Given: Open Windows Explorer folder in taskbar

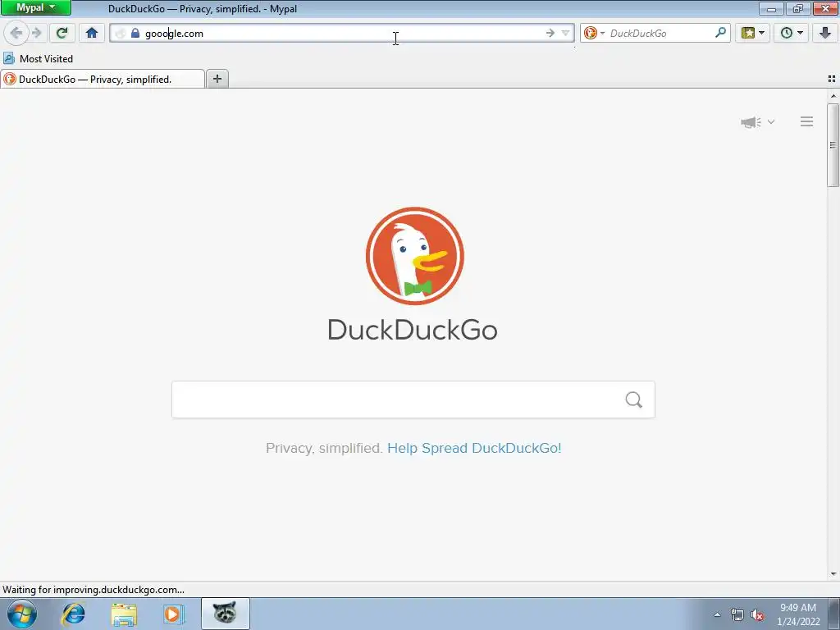Looking at the screenshot, I should [x=124, y=614].
